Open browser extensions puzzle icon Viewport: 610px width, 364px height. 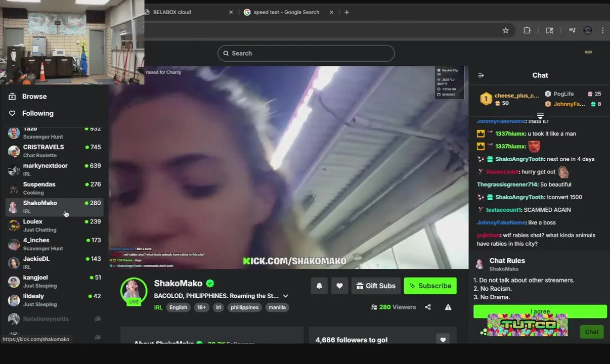coord(527,30)
